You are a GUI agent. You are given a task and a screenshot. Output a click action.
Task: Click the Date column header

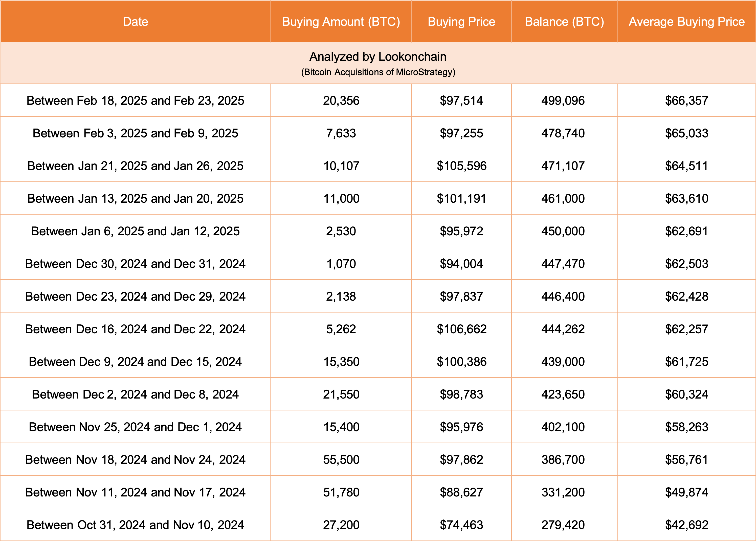[135, 22]
